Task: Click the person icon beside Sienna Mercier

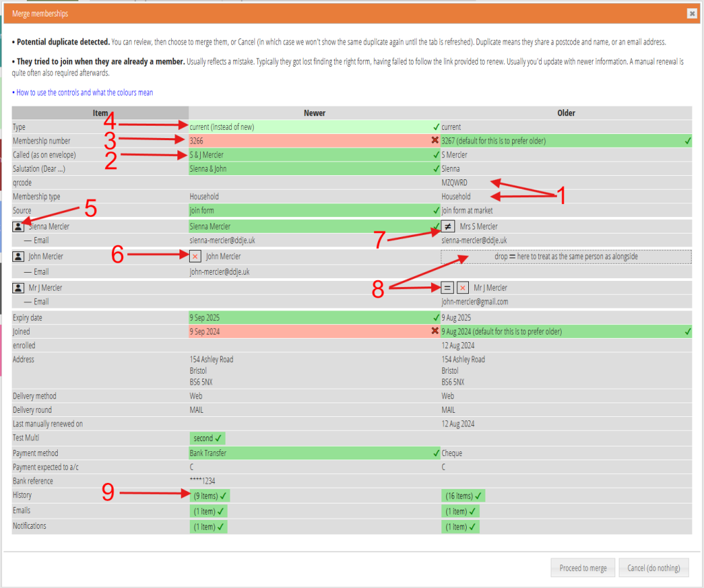Action: 19,226
